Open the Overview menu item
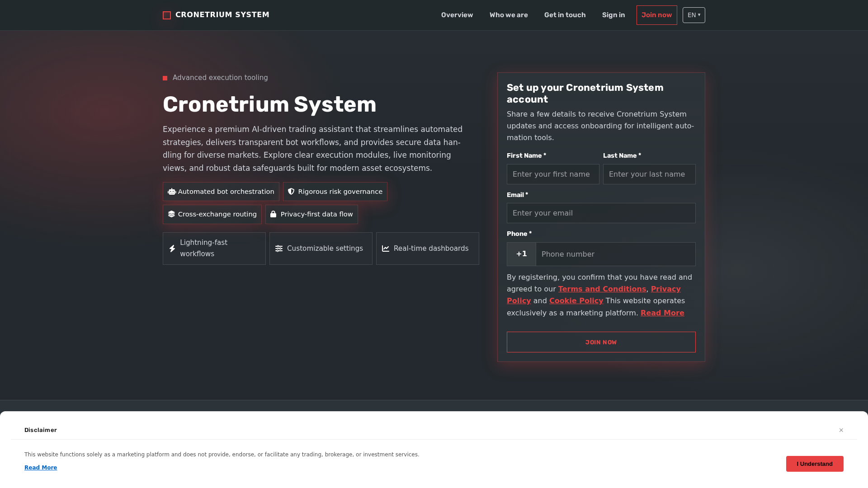Image resolution: width=868 pixels, height=488 pixels. point(457,15)
